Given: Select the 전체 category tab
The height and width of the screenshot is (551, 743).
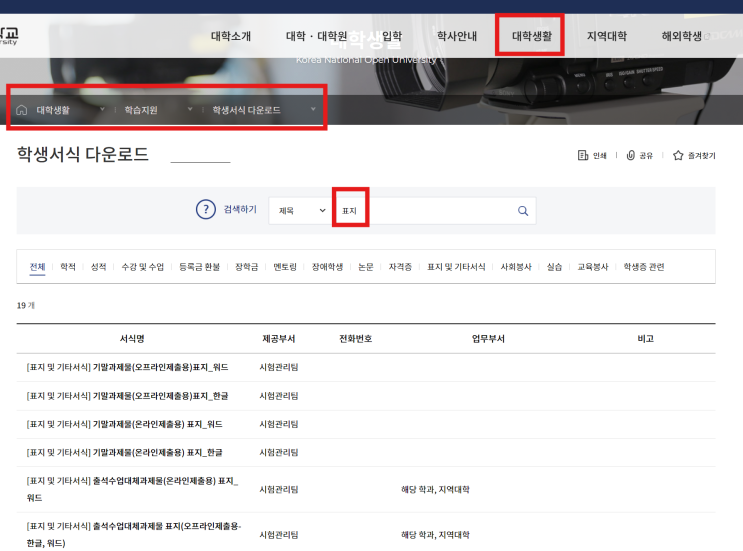Looking at the screenshot, I should [x=37, y=267].
